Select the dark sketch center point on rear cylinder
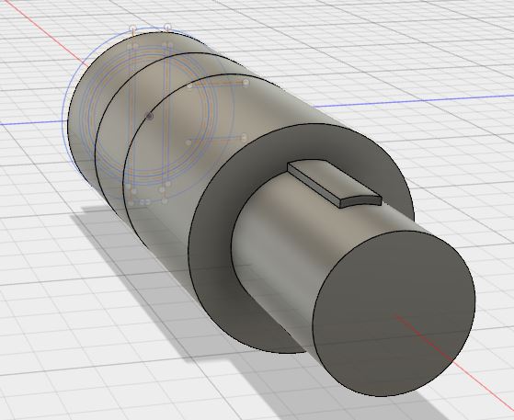This screenshot has height=420, width=514. [150, 116]
